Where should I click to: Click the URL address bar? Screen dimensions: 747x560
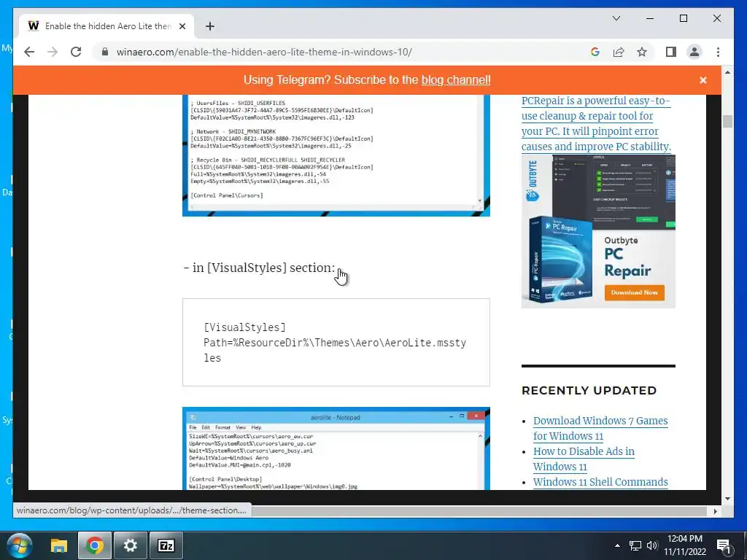[264, 52]
